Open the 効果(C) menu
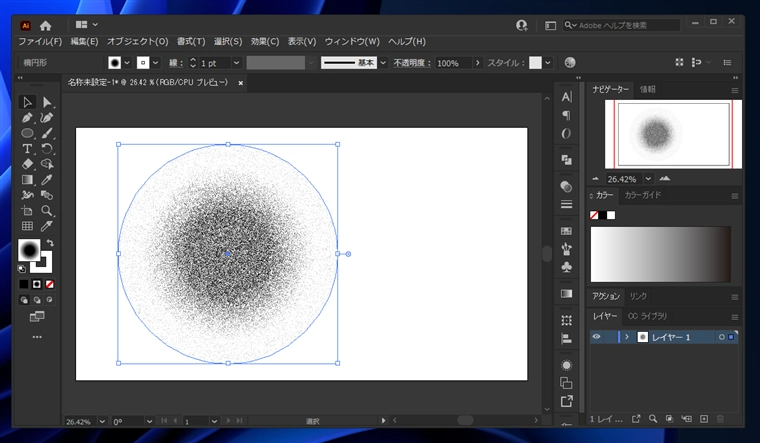Viewport: 760px width, 443px height. (x=265, y=42)
